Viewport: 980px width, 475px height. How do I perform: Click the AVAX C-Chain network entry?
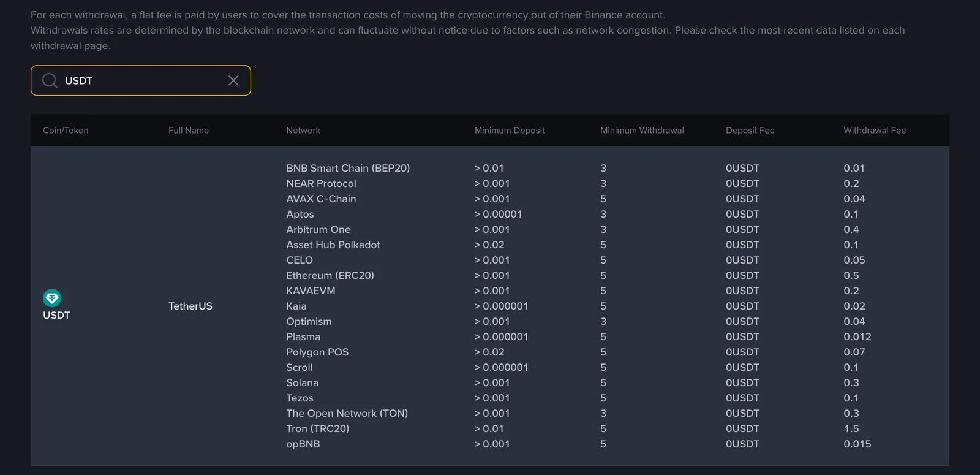pos(321,199)
